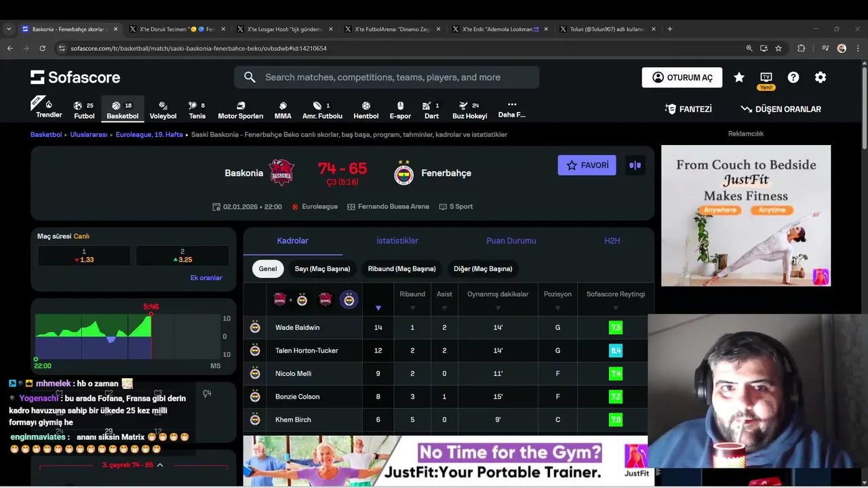Switch to the Kadrolar tab
This screenshot has width=868, height=488.
click(292, 241)
